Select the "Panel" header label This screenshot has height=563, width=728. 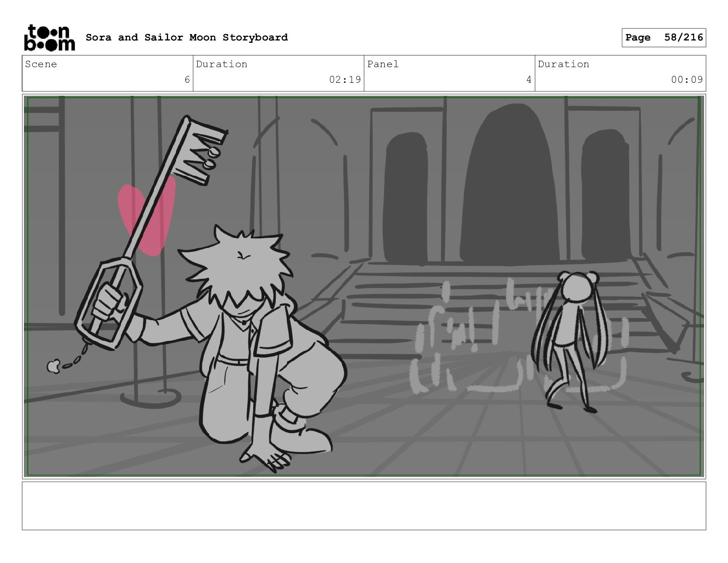tap(383, 64)
